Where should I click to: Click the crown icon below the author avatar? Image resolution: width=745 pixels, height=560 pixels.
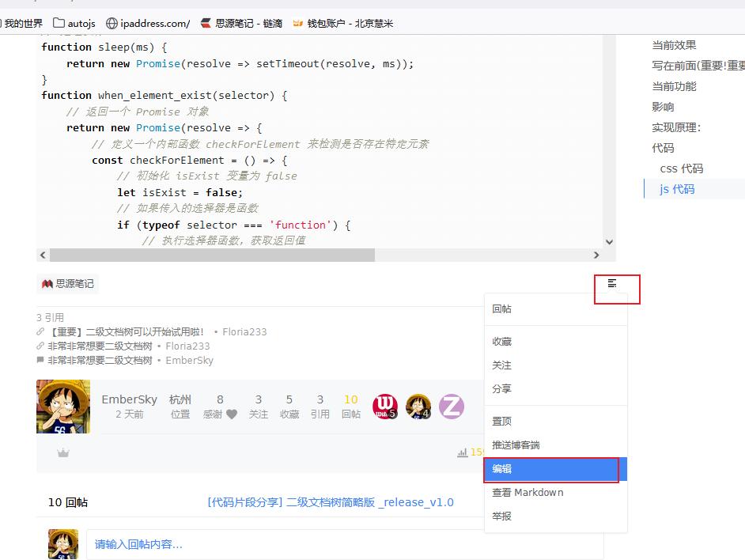point(63,452)
